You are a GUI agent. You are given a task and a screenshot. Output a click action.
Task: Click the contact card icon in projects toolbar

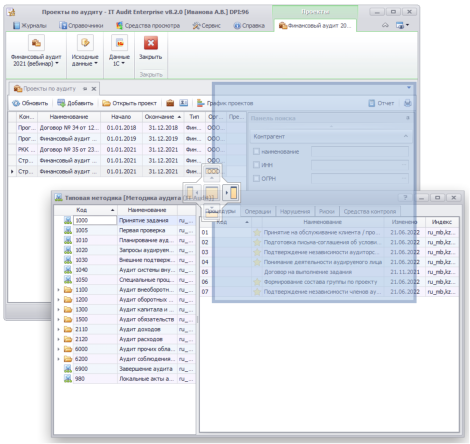tap(184, 103)
